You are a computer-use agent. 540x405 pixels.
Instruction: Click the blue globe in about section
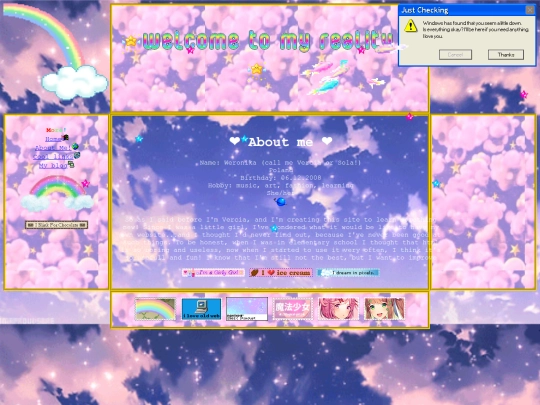tap(281, 201)
